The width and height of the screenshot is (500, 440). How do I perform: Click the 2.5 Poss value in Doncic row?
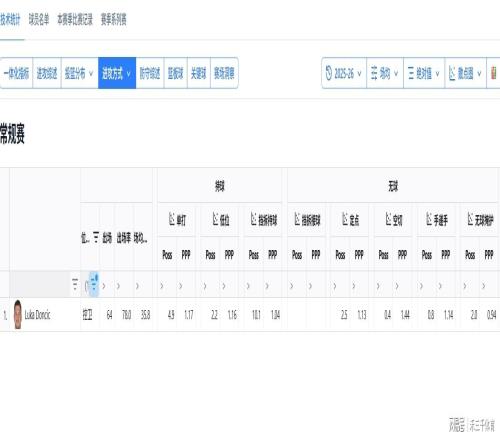click(344, 315)
